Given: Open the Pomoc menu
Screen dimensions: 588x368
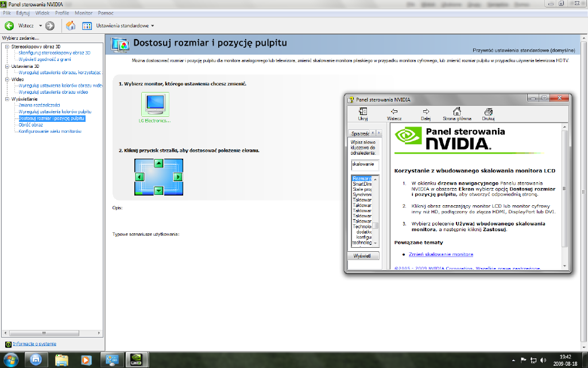Looking at the screenshot, I should point(106,13).
